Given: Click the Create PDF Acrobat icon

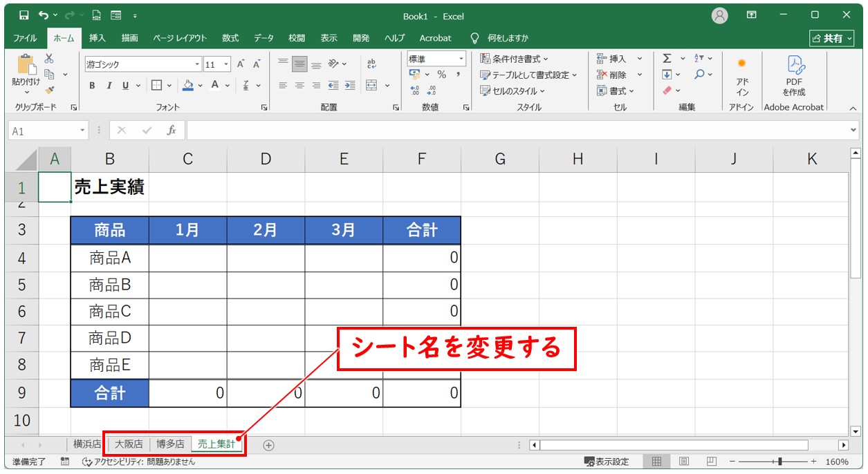Looking at the screenshot, I should (x=794, y=76).
